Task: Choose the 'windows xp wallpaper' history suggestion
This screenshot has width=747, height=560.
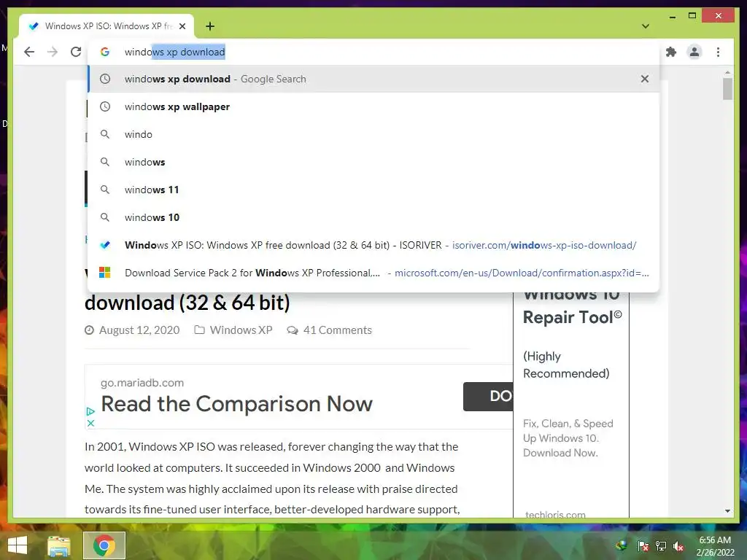Action: pos(373,106)
